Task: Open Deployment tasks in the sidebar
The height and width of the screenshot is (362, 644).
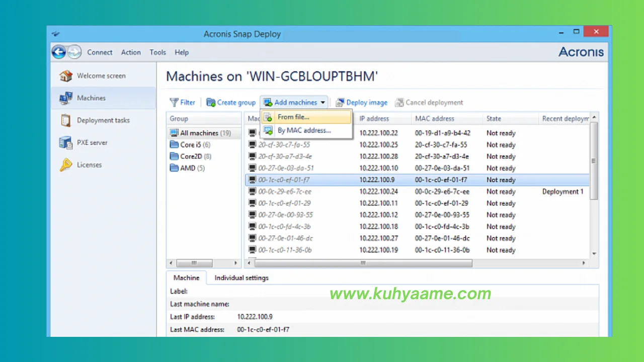Action: coord(104,120)
